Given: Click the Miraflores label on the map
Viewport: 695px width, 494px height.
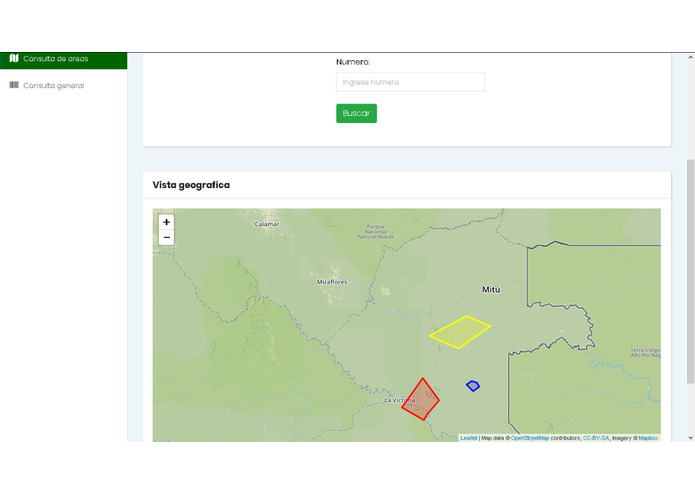Looking at the screenshot, I should pos(332,282).
